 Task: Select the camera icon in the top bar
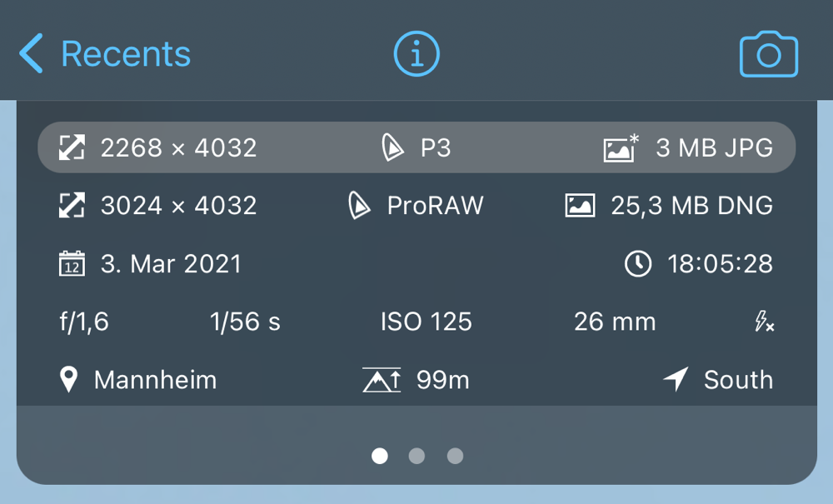click(768, 52)
